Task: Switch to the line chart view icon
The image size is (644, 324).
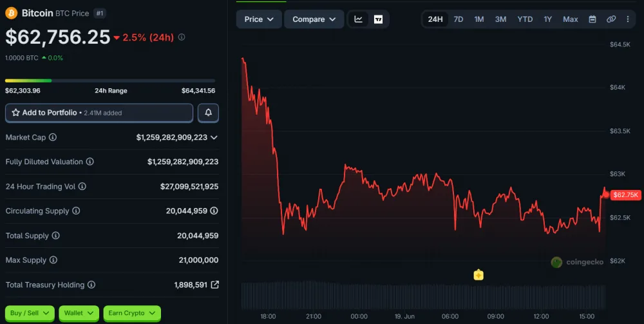Action: coord(359,19)
